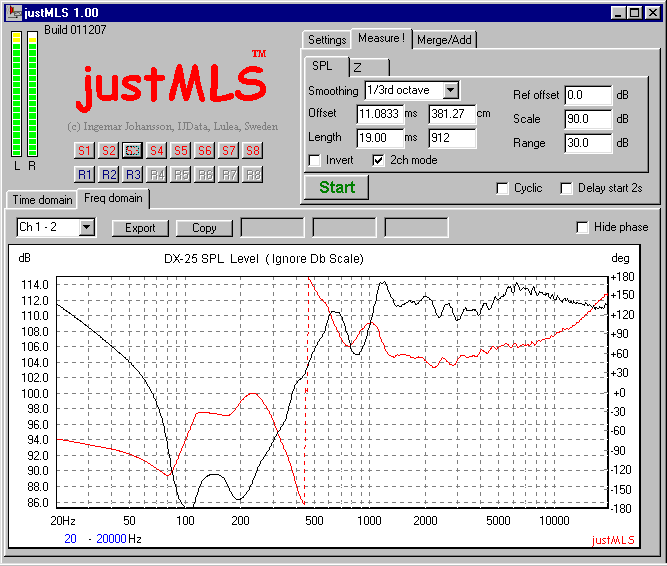Select the S1 store slot button

click(x=84, y=151)
